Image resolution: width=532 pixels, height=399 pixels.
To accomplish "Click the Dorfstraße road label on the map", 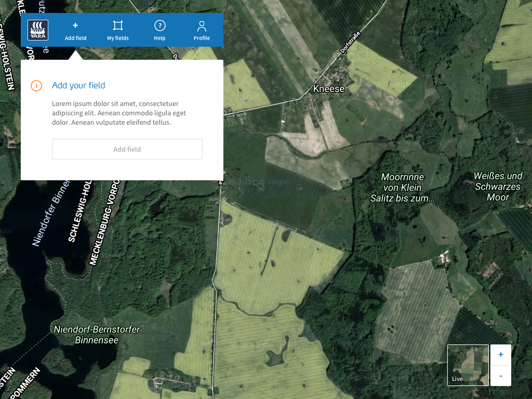I will tap(350, 44).
